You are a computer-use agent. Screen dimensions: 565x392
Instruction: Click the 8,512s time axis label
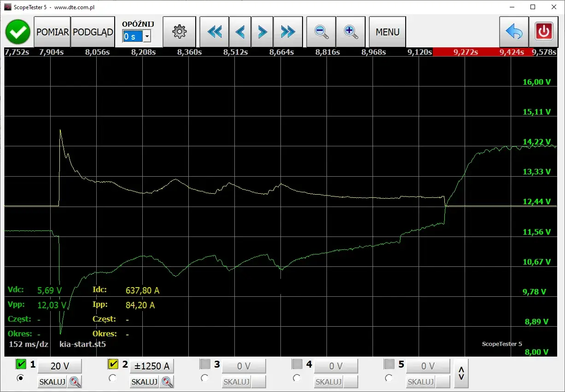click(235, 52)
